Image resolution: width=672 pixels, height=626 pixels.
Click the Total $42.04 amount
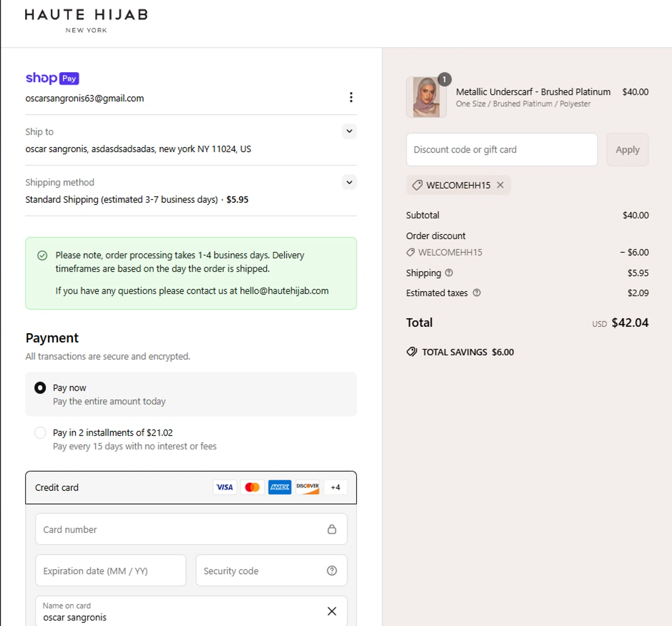coord(630,322)
